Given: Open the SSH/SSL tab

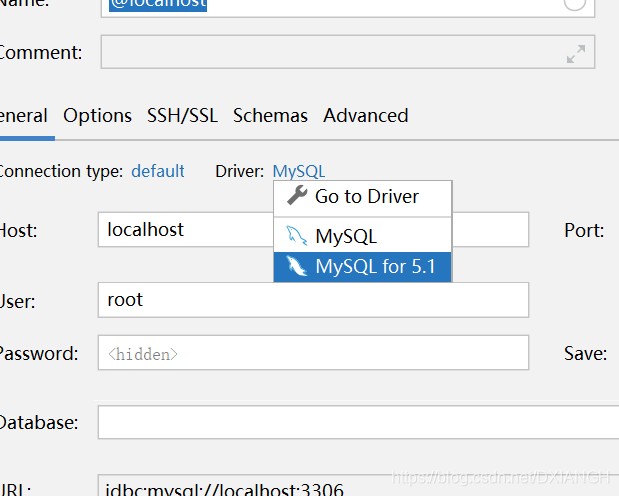Looking at the screenshot, I should coord(182,115).
